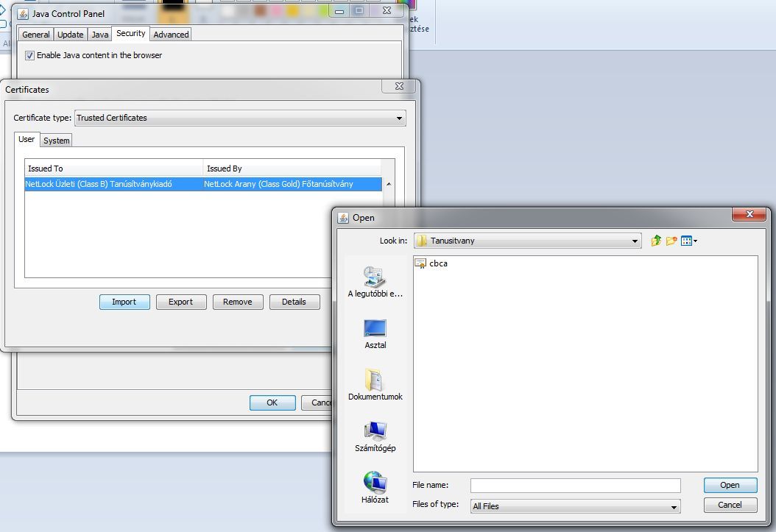Viewport: 776px width, 532px height.
Task: Click the Export certificate button
Action: click(x=180, y=302)
